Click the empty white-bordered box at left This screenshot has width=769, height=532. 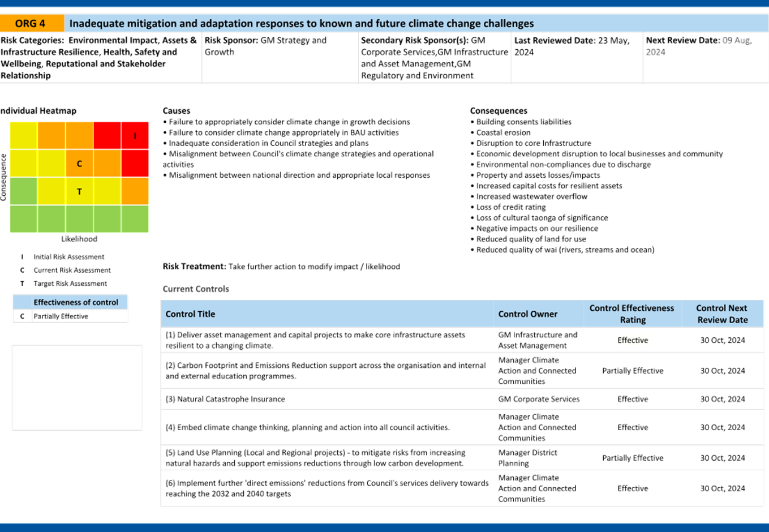(x=77, y=388)
